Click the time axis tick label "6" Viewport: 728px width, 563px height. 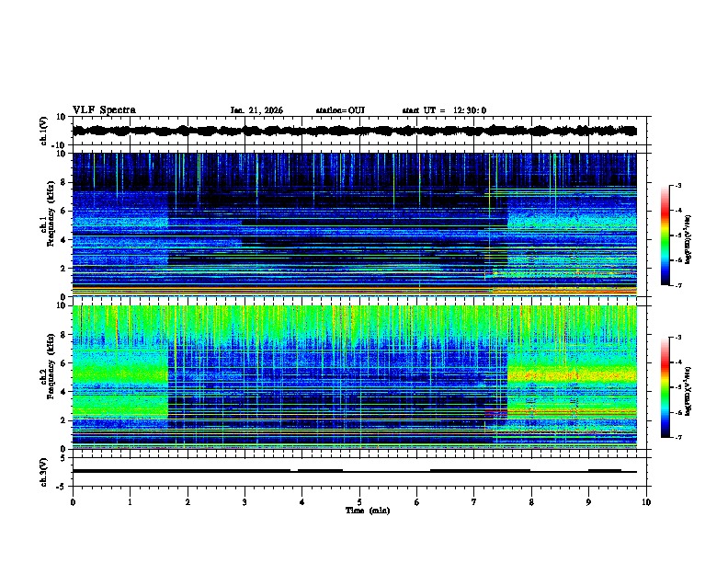tap(416, 502)
